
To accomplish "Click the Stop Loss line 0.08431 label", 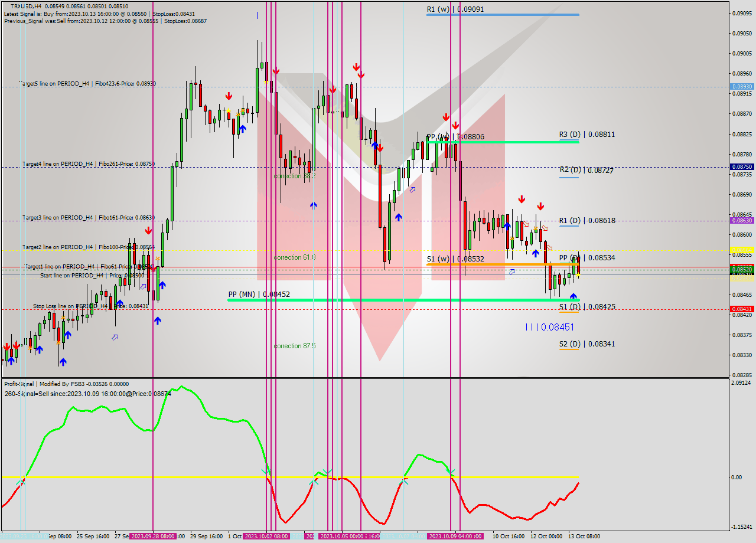I will 91,306.
